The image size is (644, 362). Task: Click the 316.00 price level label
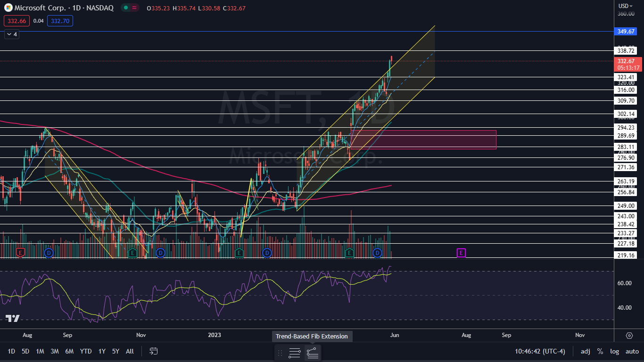pos(626,90)
